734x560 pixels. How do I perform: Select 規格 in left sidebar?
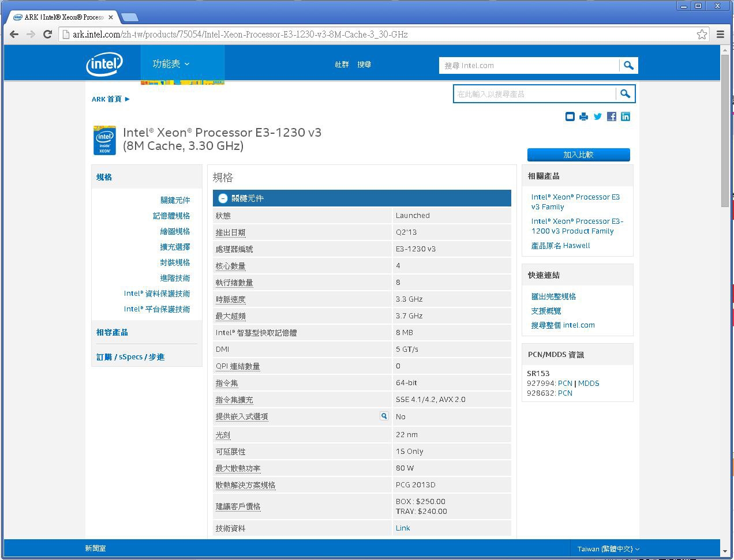(104, 177)
